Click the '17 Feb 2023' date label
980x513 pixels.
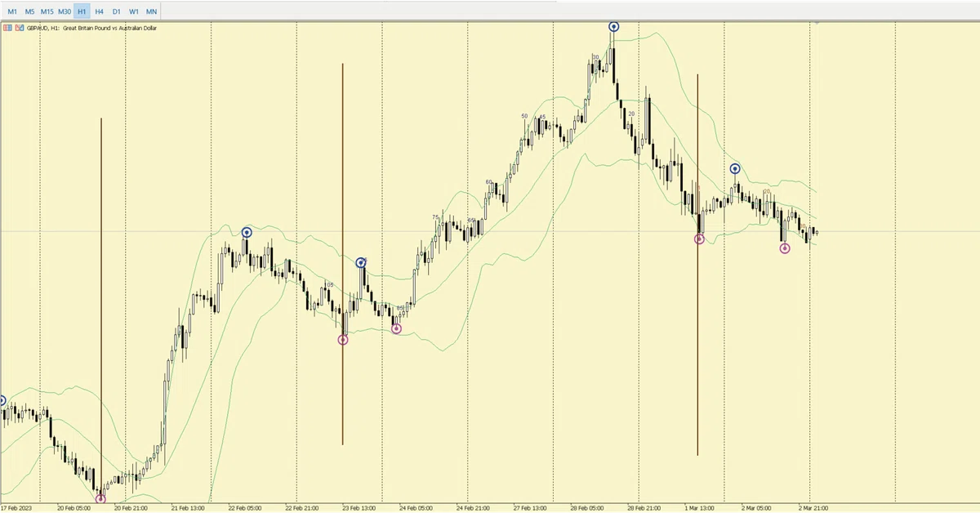click(x=18, y=507)
